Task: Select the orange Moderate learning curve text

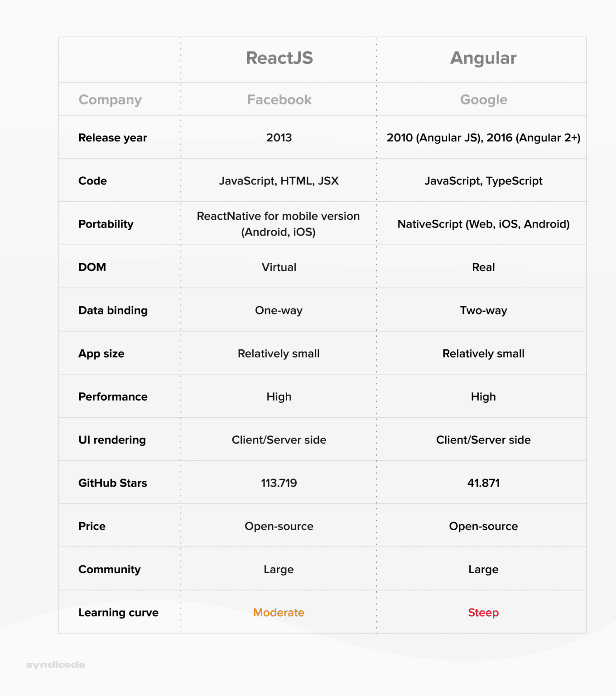Action: (279, 613)
